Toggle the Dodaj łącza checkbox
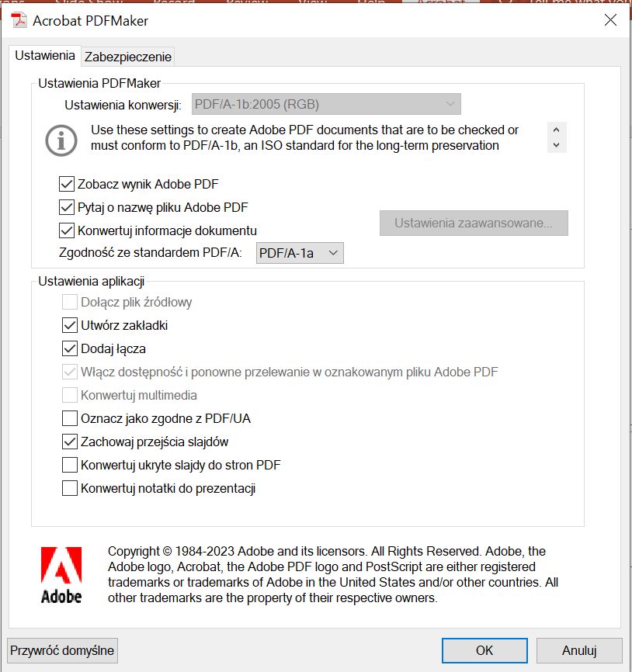 pos(70,349)
